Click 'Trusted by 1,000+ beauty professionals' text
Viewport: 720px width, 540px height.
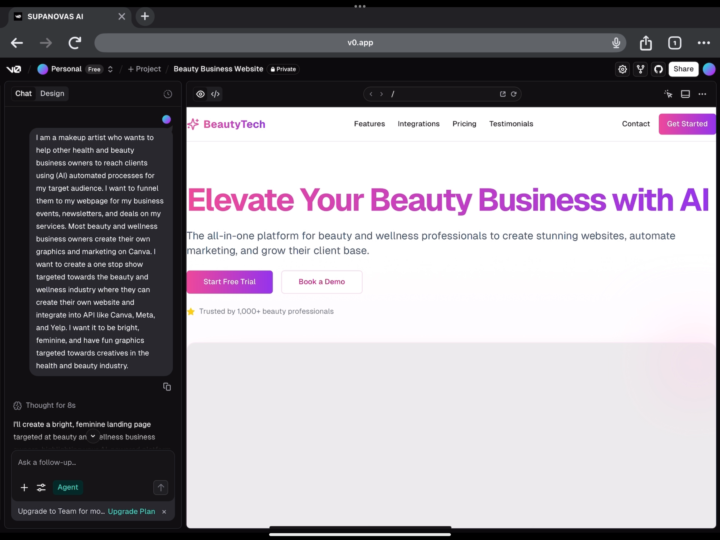coord(266,311)
